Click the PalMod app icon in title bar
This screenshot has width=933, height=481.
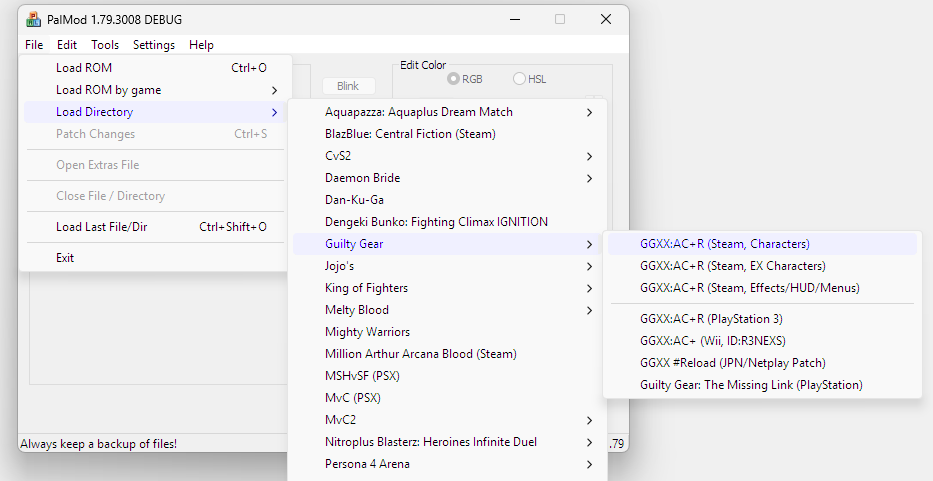pos(33,20)
